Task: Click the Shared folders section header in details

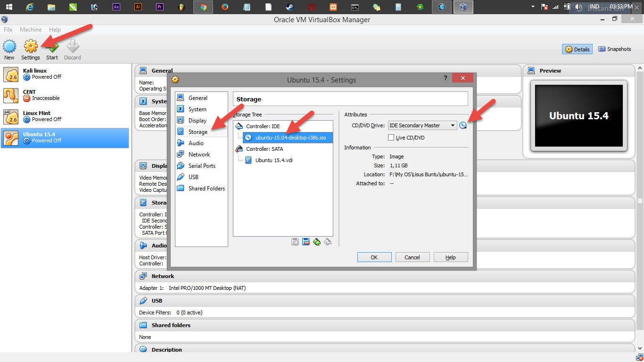Action: coord(385,325)
